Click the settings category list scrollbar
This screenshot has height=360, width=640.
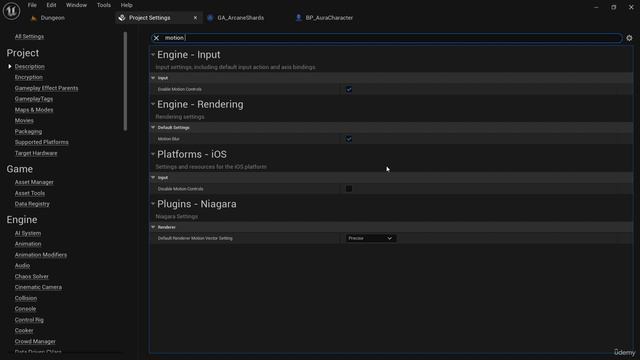tap(125, 82)
